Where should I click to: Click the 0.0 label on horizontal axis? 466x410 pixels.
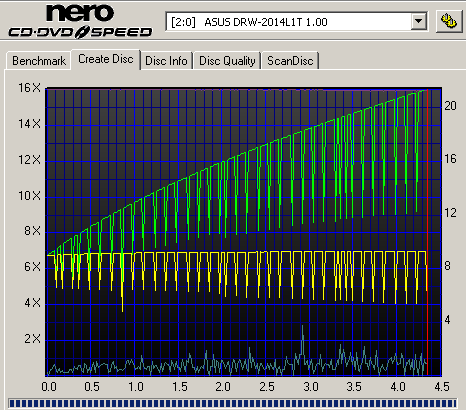[x=49, y=387]
